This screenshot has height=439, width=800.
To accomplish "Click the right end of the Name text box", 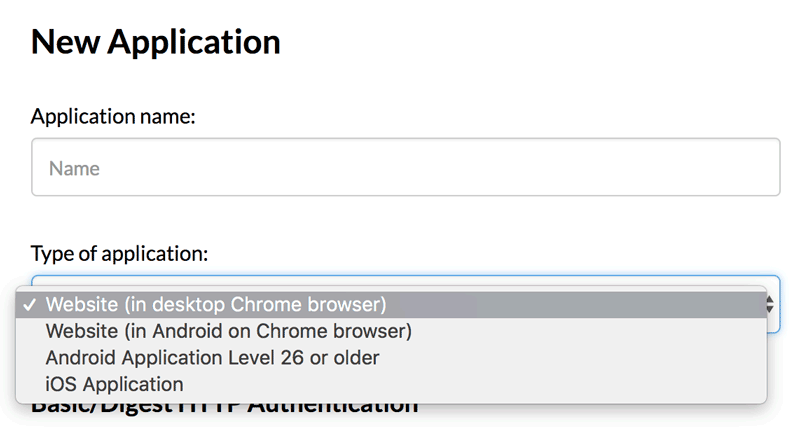I will [760, 167].
